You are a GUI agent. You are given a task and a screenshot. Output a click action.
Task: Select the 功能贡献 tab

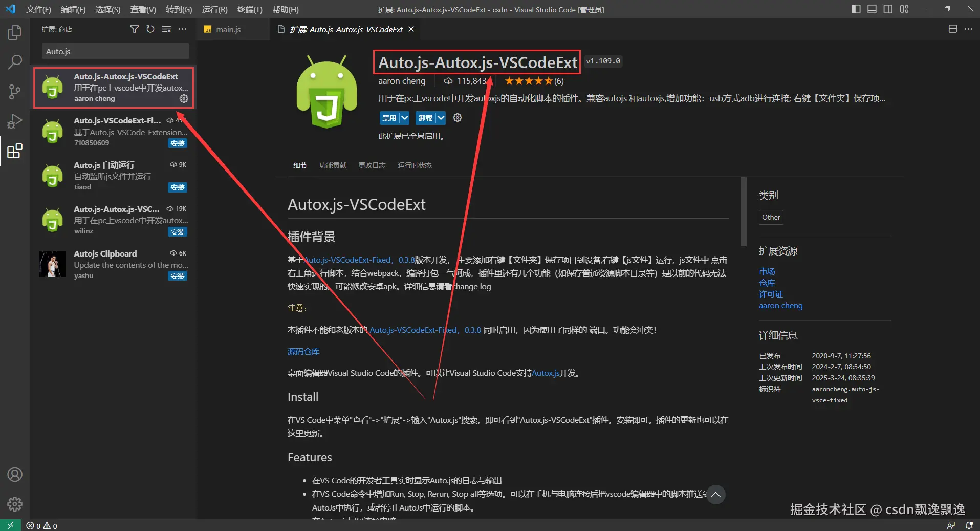[x=333, y=165]
